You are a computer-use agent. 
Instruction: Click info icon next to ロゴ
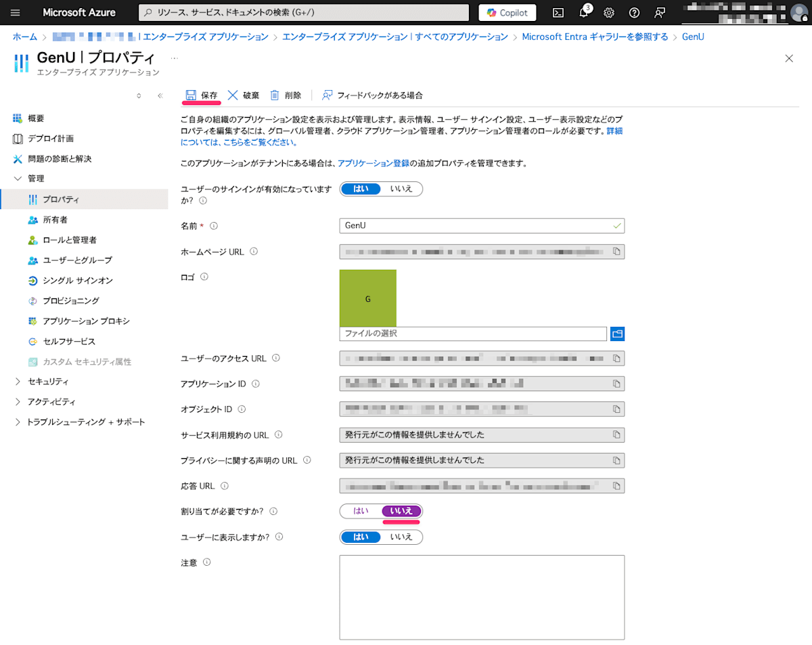[x=204, y=277]
